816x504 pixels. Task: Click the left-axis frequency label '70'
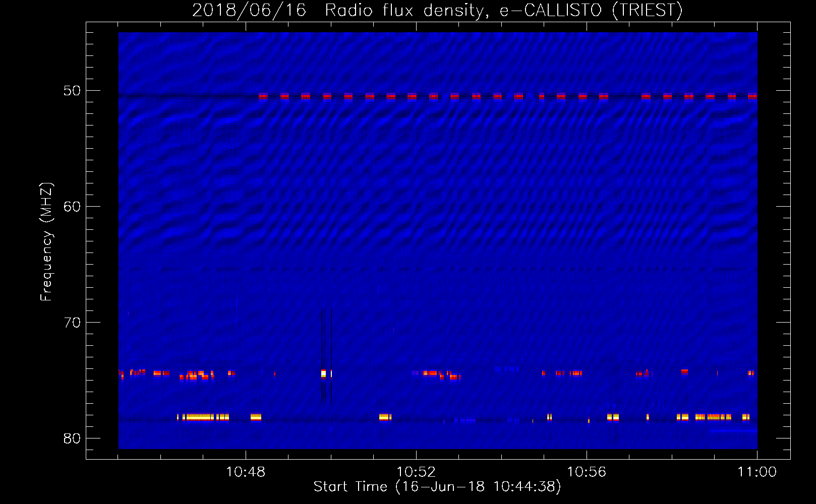click(72, 323)
